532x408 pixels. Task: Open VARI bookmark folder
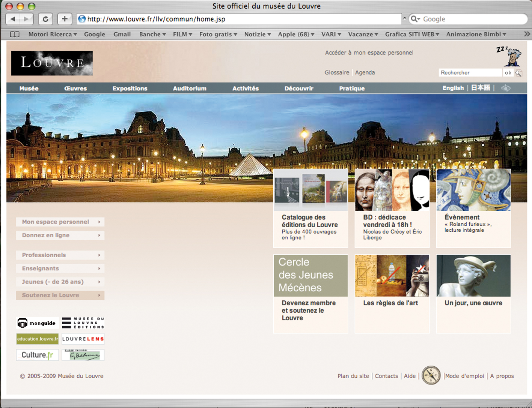tap(331, 34)
